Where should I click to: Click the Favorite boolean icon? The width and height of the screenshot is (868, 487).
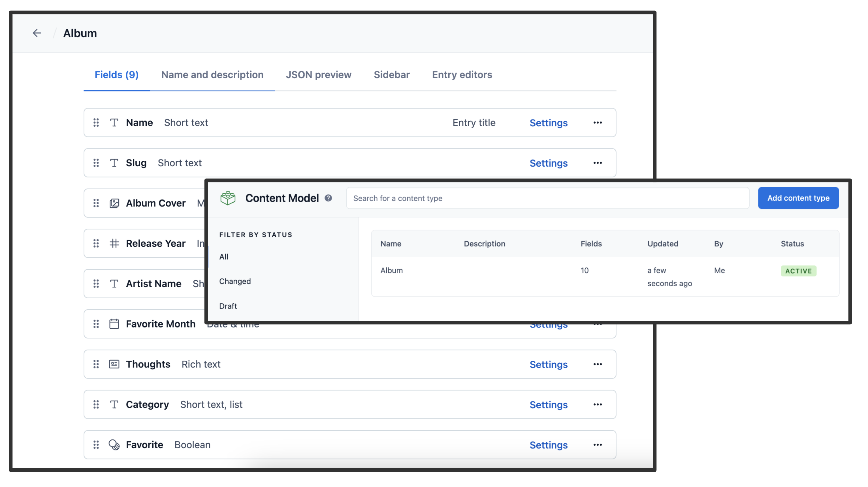[x=113, y=445]
